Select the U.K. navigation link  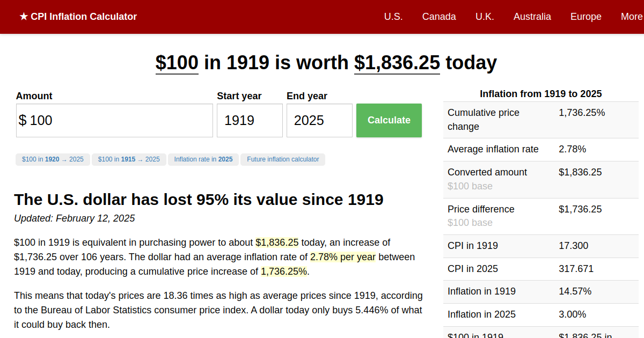(485, 17)
